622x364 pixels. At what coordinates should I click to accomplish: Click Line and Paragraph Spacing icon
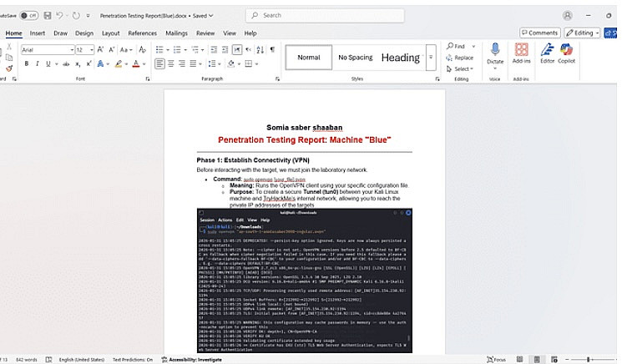tap(212, 63)
